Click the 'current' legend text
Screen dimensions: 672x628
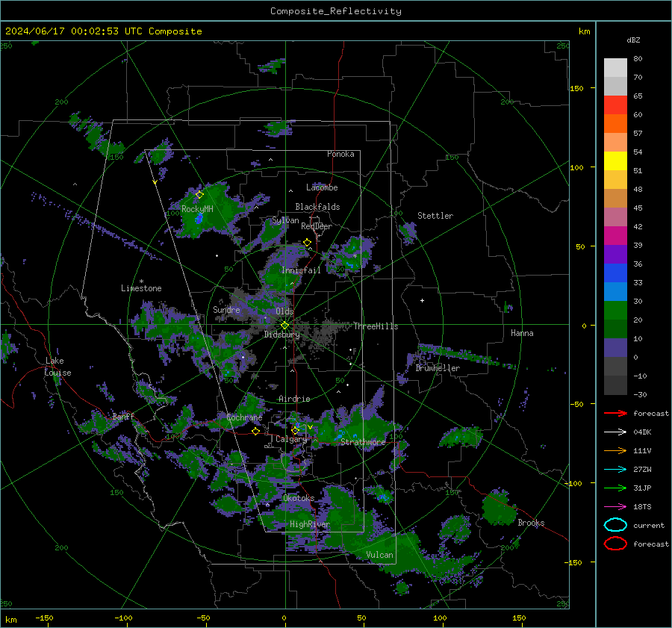(649, 526)
